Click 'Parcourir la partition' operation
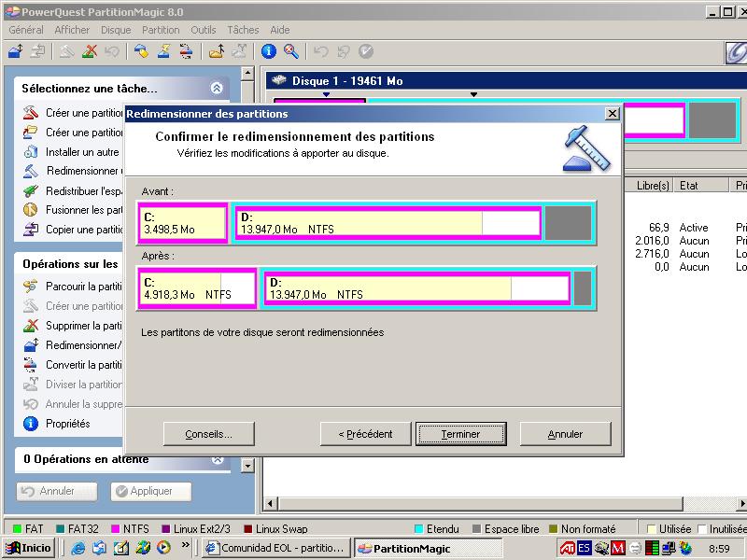The height and width of the screenshot is (560, 747). pos(74,287)
